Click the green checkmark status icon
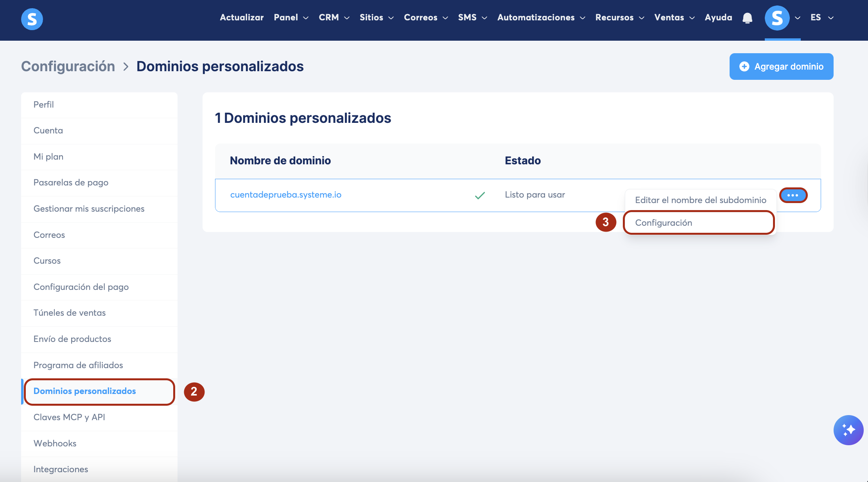Image resolution: width=868 pixels, height=482 pixels. tap(480, 195)
